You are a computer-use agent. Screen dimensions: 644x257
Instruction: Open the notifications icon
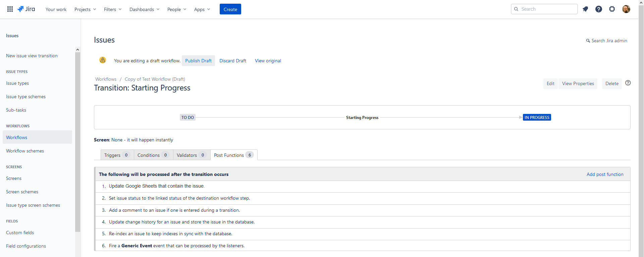click(x=585, y=9)
